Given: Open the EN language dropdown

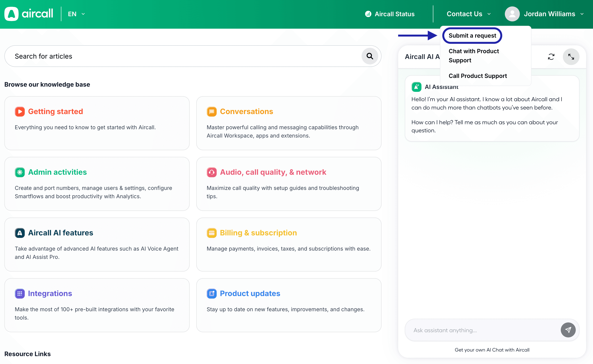Looking at the screenshot, I should 76,14.
